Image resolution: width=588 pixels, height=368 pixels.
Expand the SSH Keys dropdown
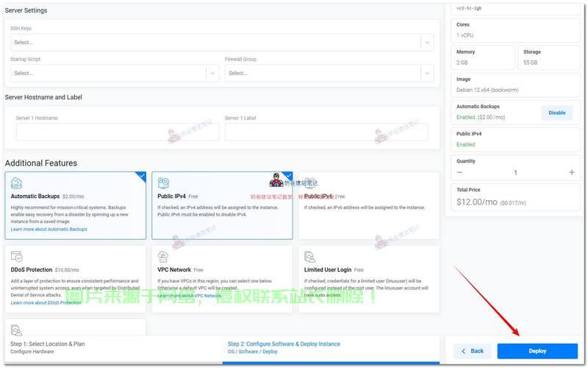221,43
